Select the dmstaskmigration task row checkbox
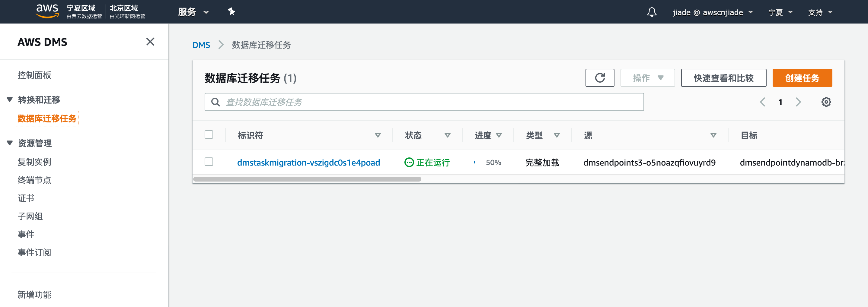The height and width of the screenshot is (307, 868). [x=209, y=162]
